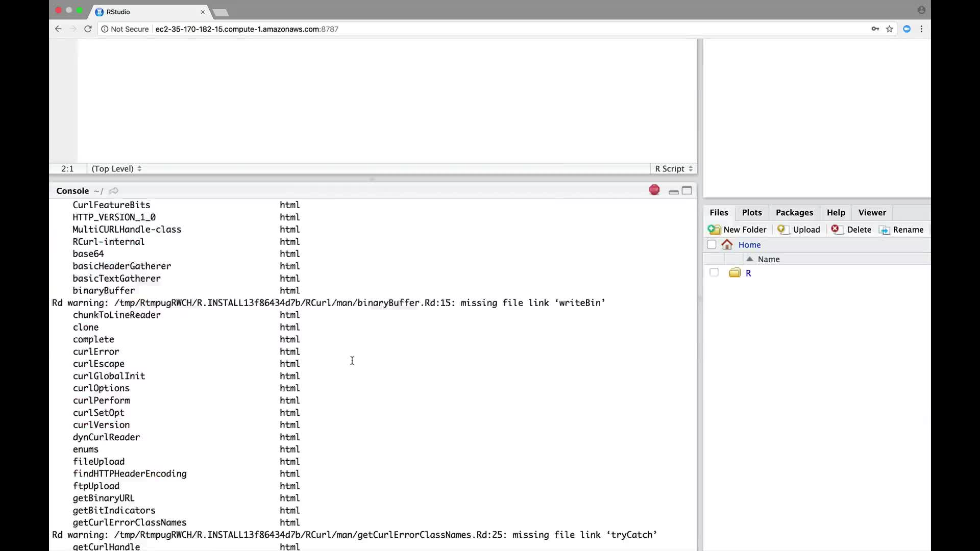980x551 pixels.
Task: Click the console working directory arrow icon
Action: [114, 191]
